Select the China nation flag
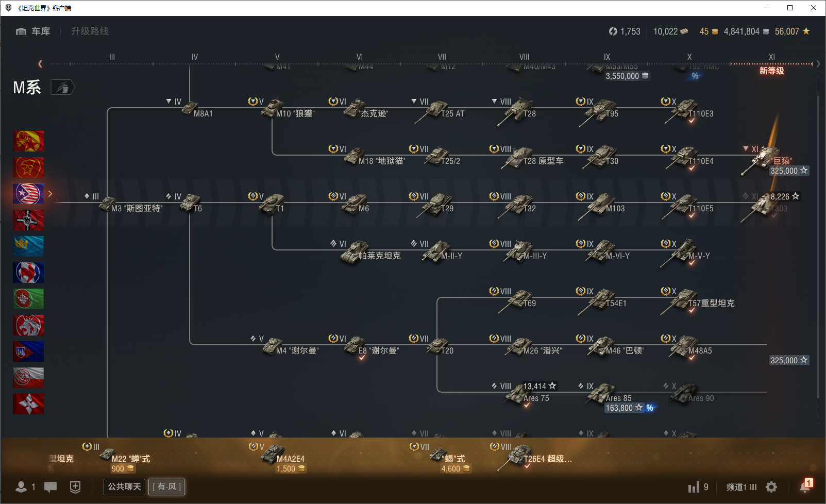Image resolution: width=826 pixels, height=504 pixels. coord(28,141)
